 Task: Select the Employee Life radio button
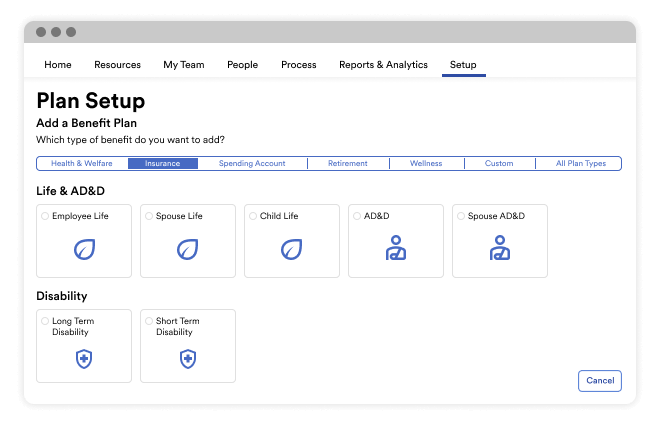(x=45, y=216)
